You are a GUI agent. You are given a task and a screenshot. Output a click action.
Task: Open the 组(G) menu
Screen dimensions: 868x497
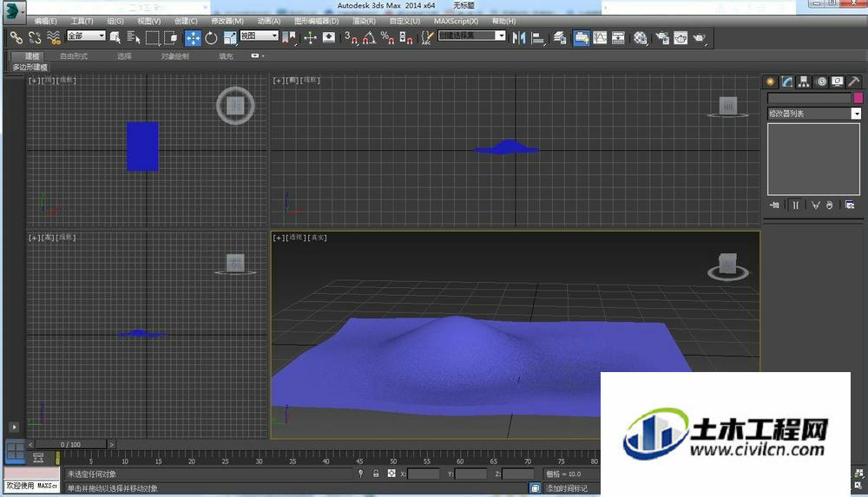(115, 21)
